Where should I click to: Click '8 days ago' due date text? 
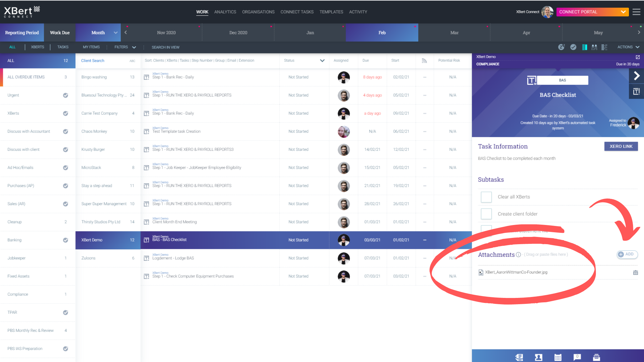coord(372,77)
